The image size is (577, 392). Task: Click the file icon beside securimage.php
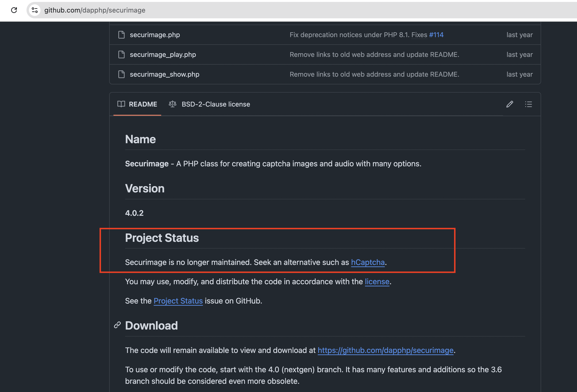tap(121, 35)
